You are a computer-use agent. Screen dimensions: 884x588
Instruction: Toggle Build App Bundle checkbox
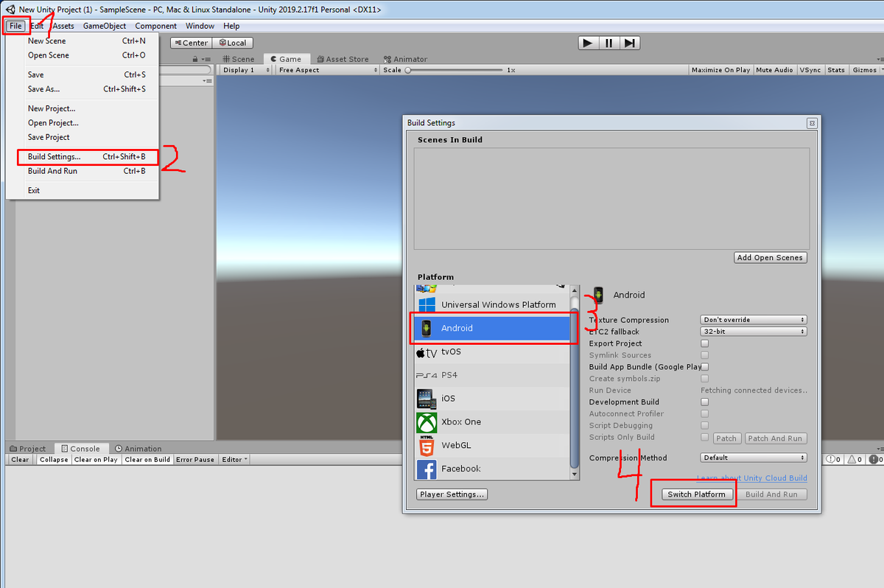[x=705, y=367]
